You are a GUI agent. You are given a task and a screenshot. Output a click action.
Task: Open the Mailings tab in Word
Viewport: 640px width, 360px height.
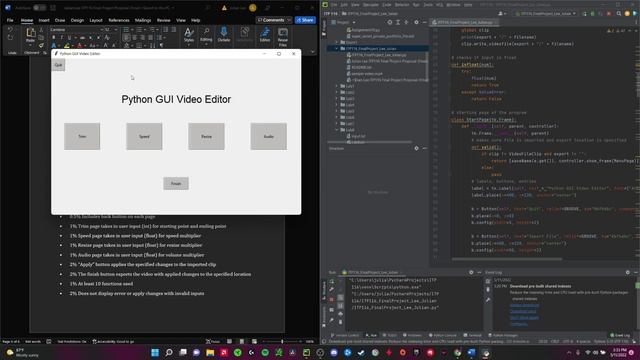point(143,20)
